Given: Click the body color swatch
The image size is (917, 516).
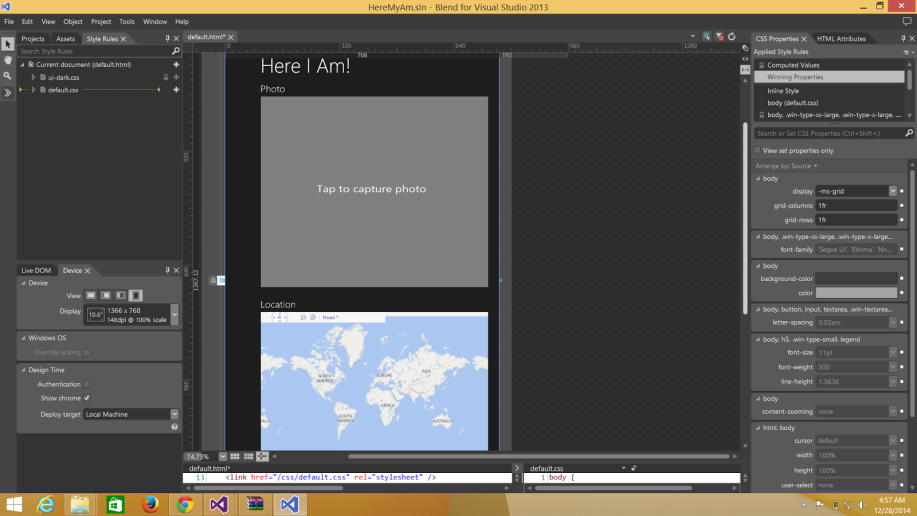Looking at the screenshot, I should coord(856,293).
